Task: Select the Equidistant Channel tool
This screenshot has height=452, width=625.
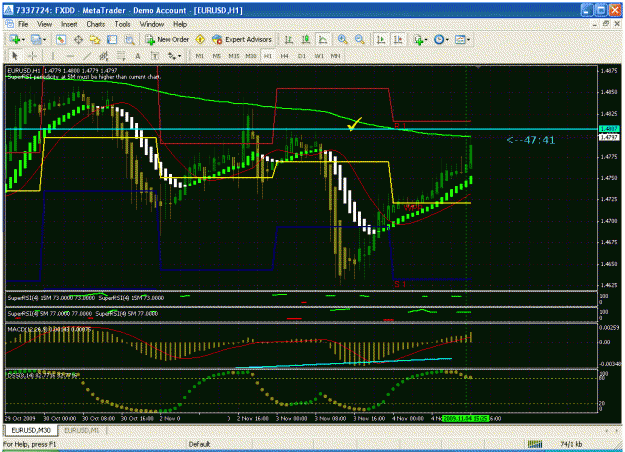Action: pos(104,56)
